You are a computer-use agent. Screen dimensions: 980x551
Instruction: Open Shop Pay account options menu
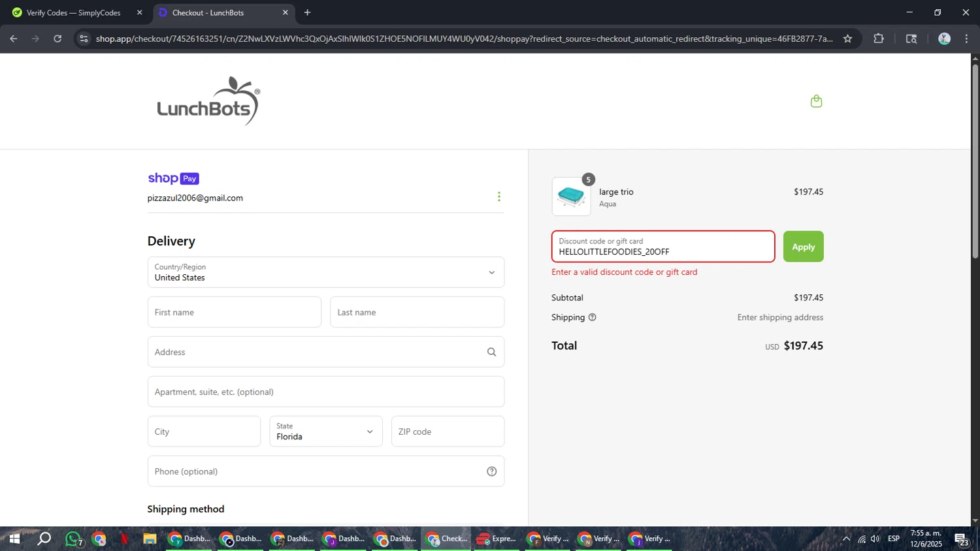tap(499, 197)
